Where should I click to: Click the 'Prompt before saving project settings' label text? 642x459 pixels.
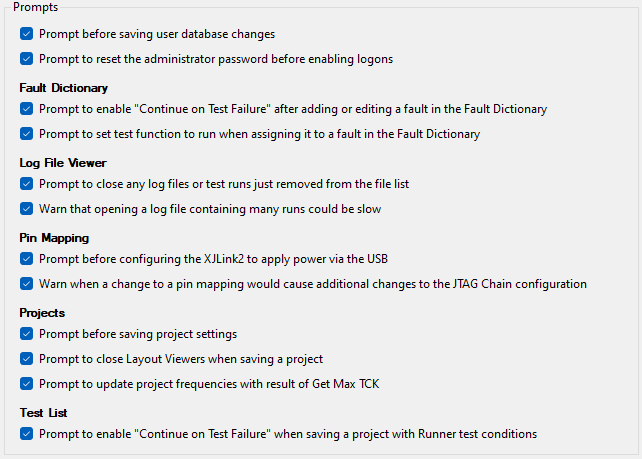[138, 334]
